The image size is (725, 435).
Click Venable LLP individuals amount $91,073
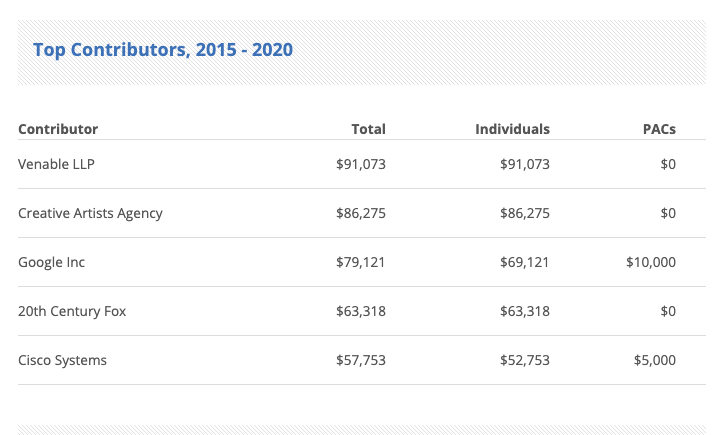coord(525,164)
